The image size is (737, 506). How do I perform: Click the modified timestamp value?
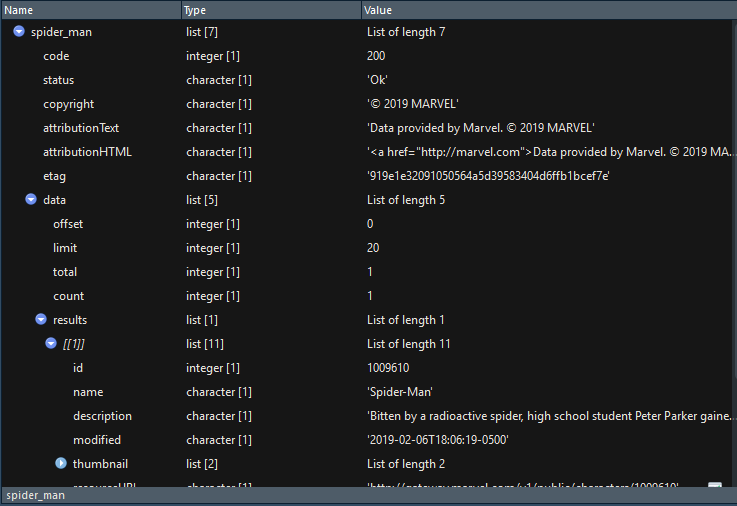pos(438,440)
